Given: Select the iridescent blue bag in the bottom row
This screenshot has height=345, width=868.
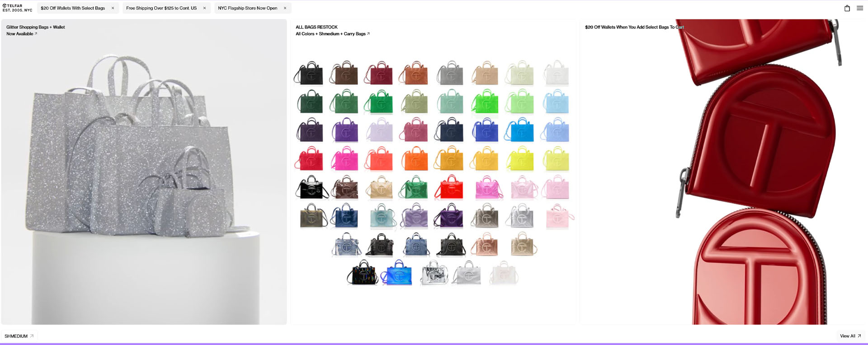Looking at the screenshot, I should (x=398, y=273).
